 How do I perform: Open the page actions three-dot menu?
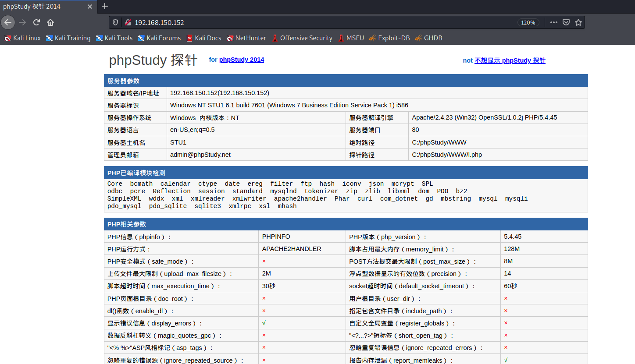pyautogui.click(x=554, y=22)
